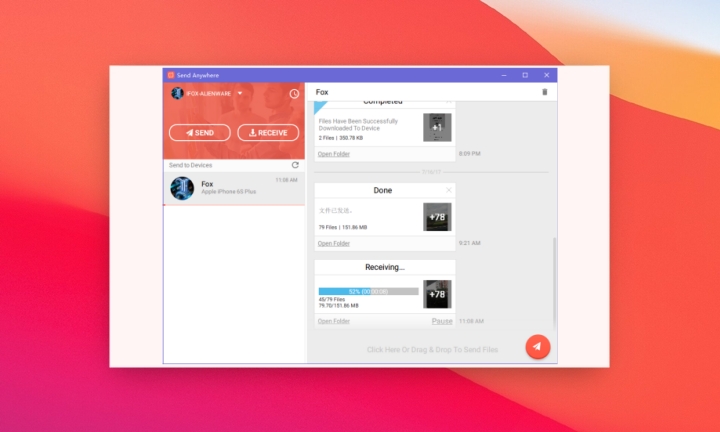The width and height of the screenshot is (720, 432).
Task: Click the Send Anywhere app logo
Action: pyautogui.click(x=171, y=75)
